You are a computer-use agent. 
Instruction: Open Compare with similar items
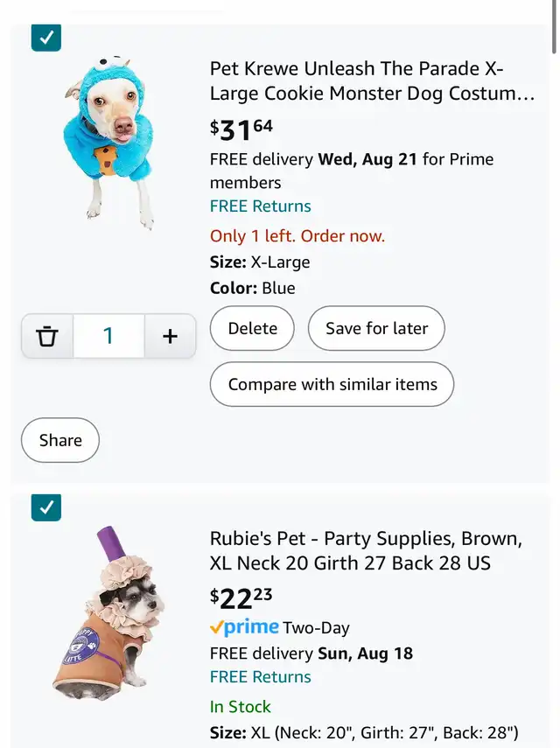(332, 384)
